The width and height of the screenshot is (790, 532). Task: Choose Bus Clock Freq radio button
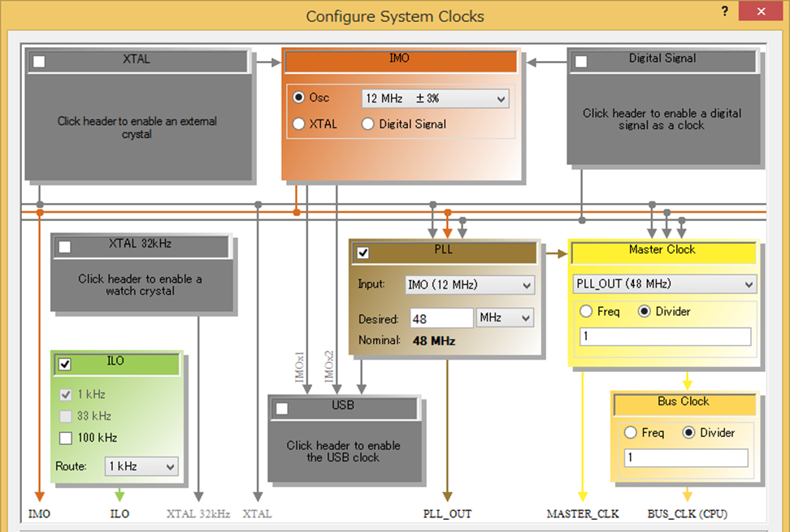[630, 432]
